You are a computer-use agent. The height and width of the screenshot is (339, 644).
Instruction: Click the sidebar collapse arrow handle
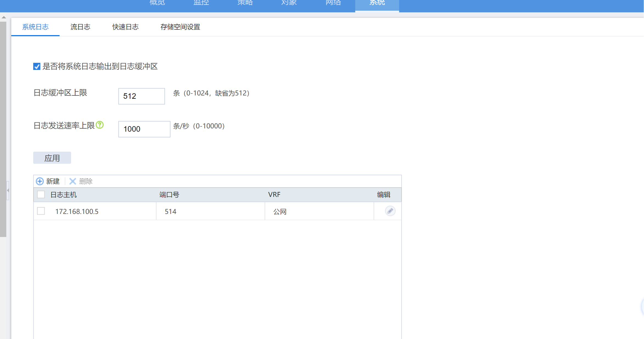point(8,190)
